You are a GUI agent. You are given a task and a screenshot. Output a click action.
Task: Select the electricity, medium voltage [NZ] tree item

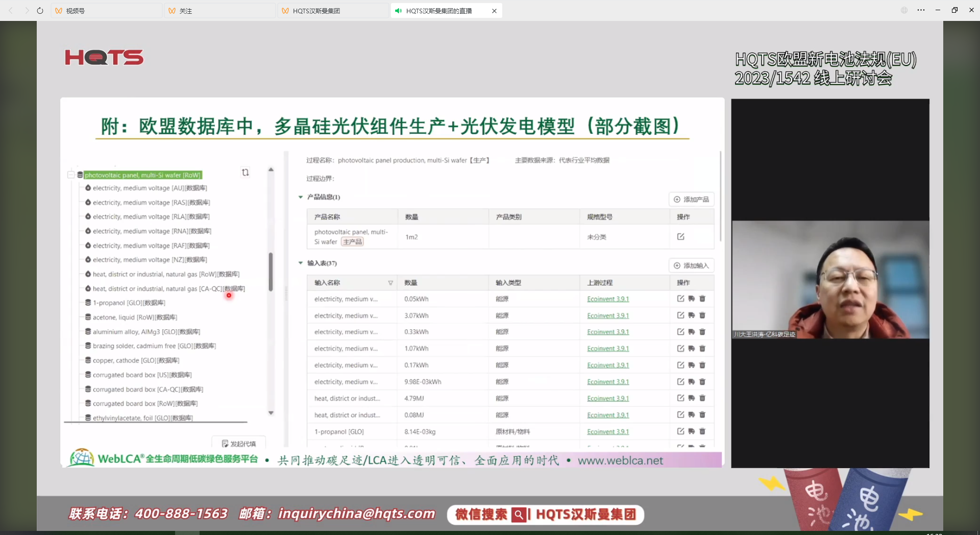(x=146, y=260)
